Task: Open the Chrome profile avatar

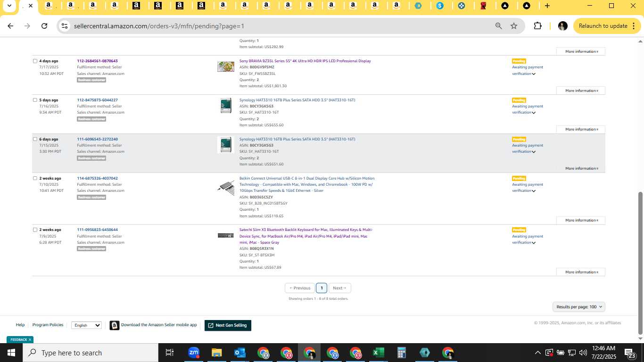Action: click(562, 26)
